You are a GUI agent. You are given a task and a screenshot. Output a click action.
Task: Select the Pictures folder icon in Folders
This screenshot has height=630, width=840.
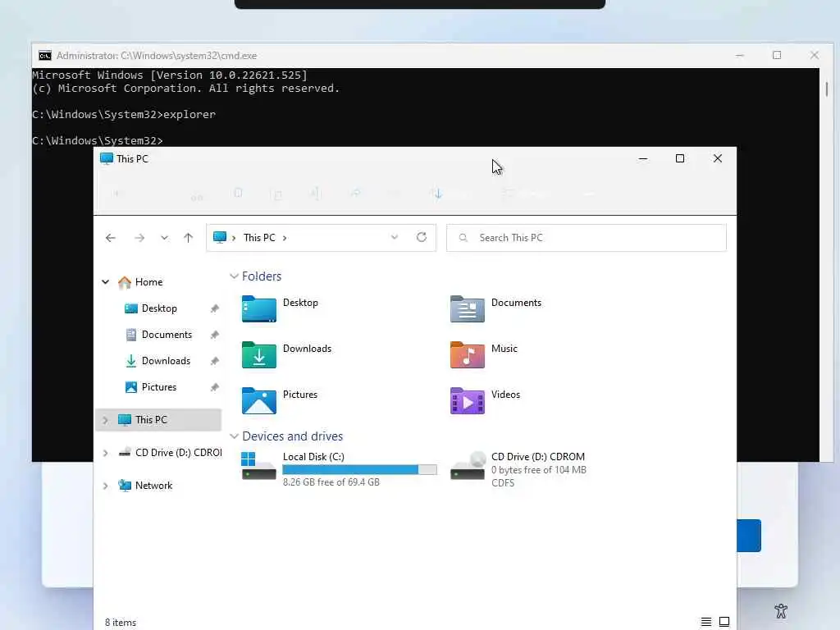(258, 401)
